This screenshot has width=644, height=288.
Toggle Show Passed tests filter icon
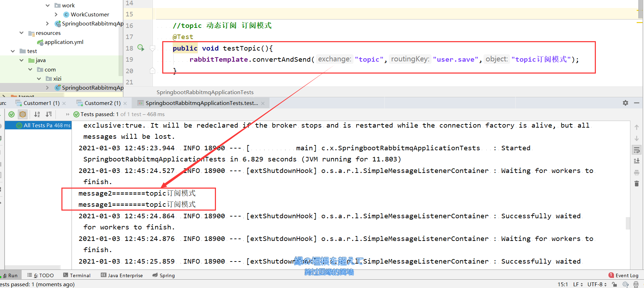pyautogui.click(x=12, y=114)
